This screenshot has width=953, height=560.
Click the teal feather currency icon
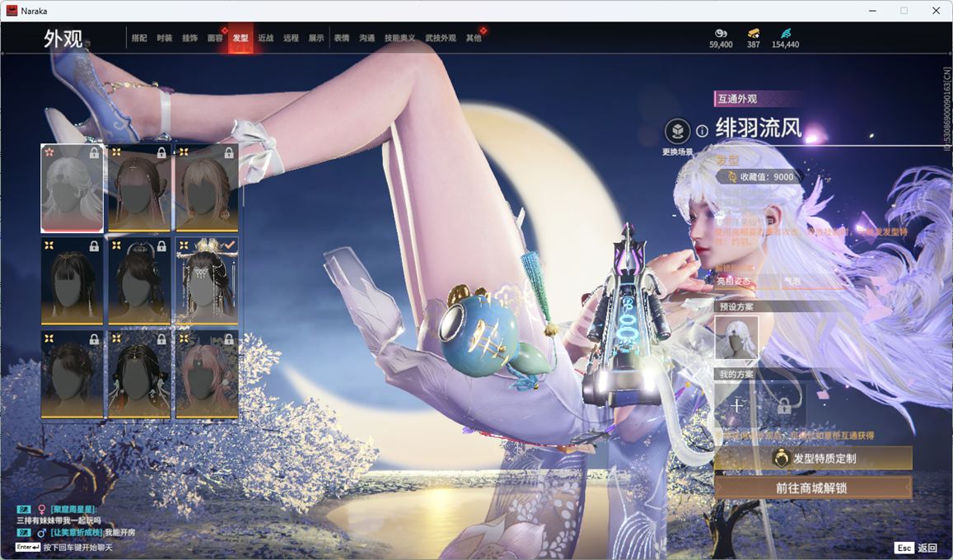click(x=785, y=33)
